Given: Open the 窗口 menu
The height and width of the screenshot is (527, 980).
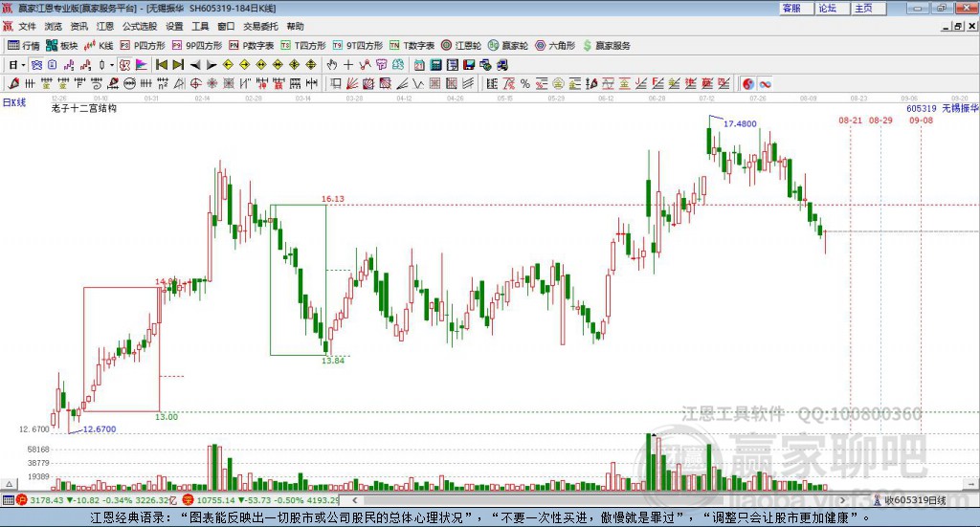Looking at the screenshot, I should [226, 26].
